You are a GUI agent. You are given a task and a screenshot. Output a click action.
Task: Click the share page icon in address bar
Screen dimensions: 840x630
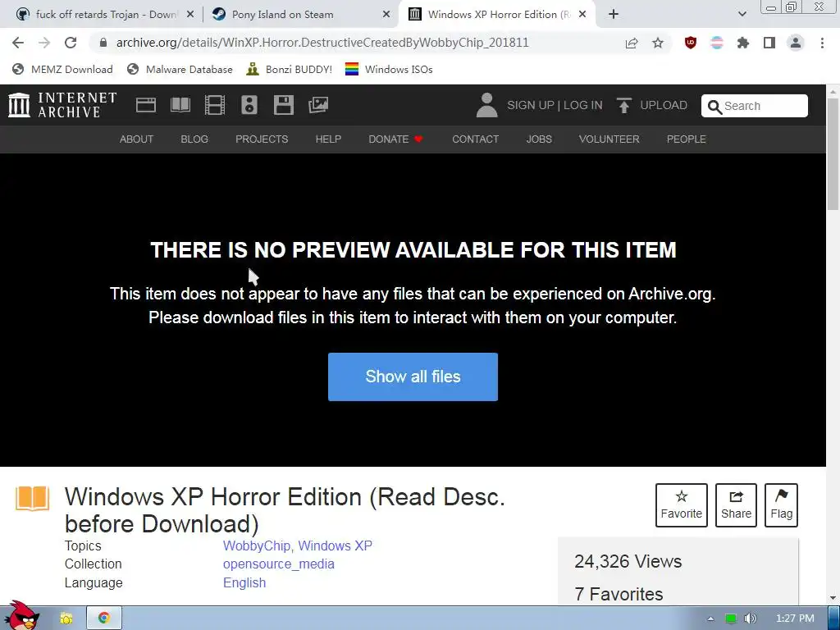[632, 43]
